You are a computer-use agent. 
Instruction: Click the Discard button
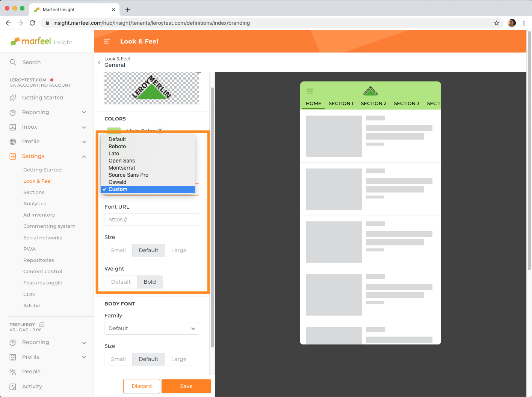tap(142, 386)
